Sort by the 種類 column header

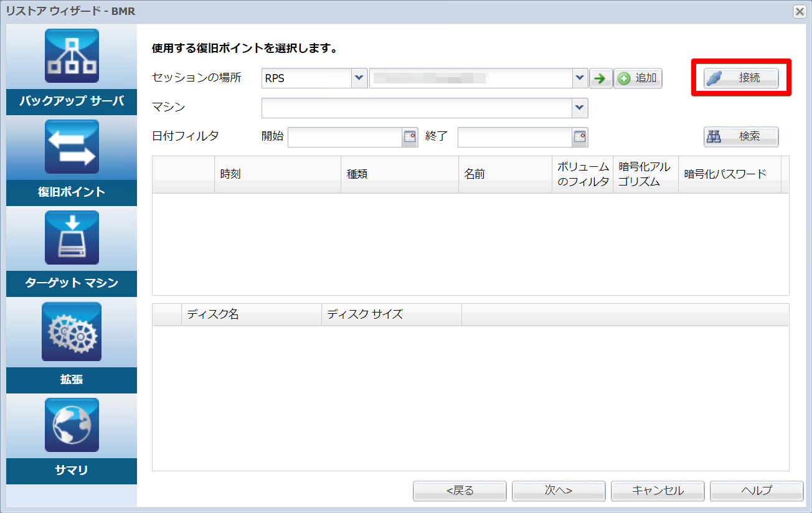tap(400, 174)
